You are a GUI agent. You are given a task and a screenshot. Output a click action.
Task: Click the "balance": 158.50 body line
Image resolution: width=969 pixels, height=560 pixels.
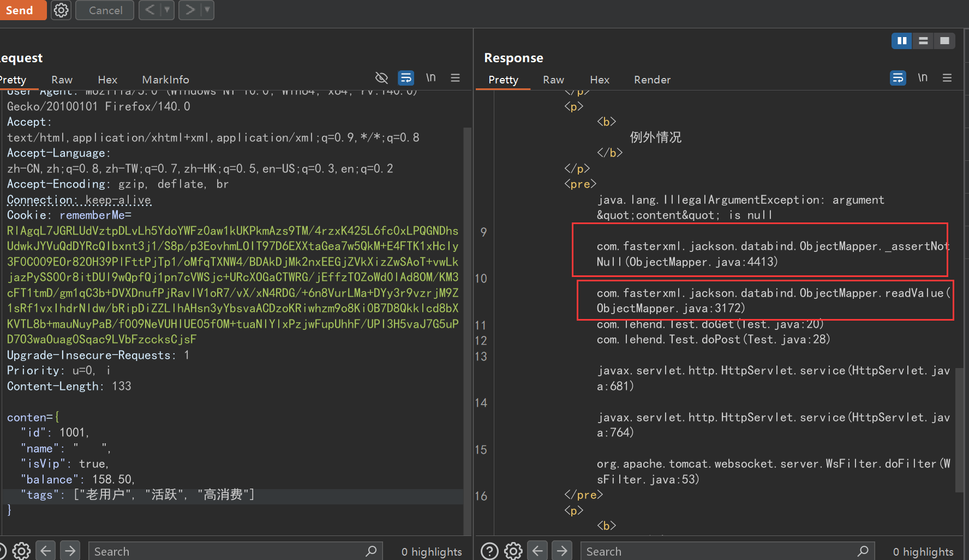coord(77,479)
